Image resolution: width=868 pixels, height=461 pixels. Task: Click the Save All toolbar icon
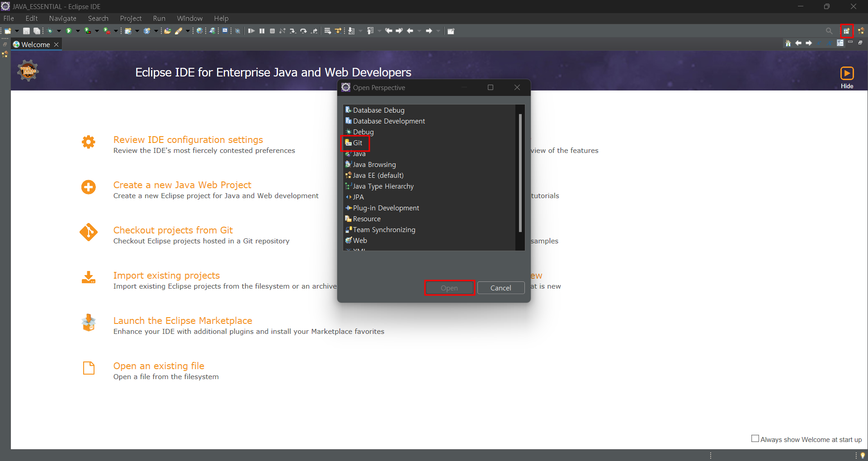37,31
